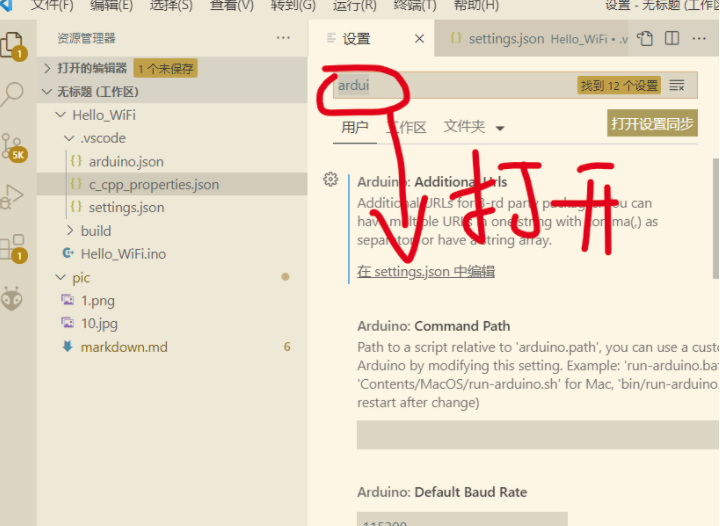Open the 编辑(E) menu
The height and width of the screenshot is (526, 723).
pyautogui.click(x=111, y=6)
